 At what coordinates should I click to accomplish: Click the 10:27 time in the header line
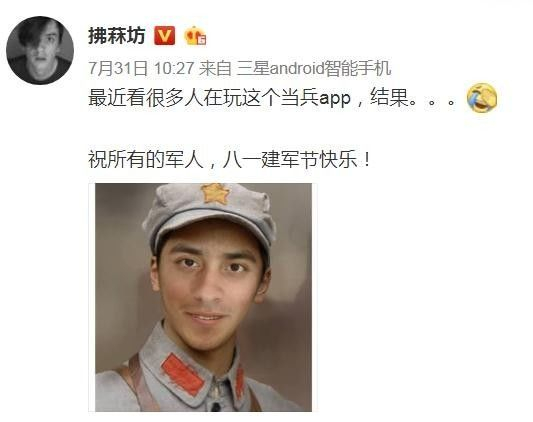tap(174, 68)
